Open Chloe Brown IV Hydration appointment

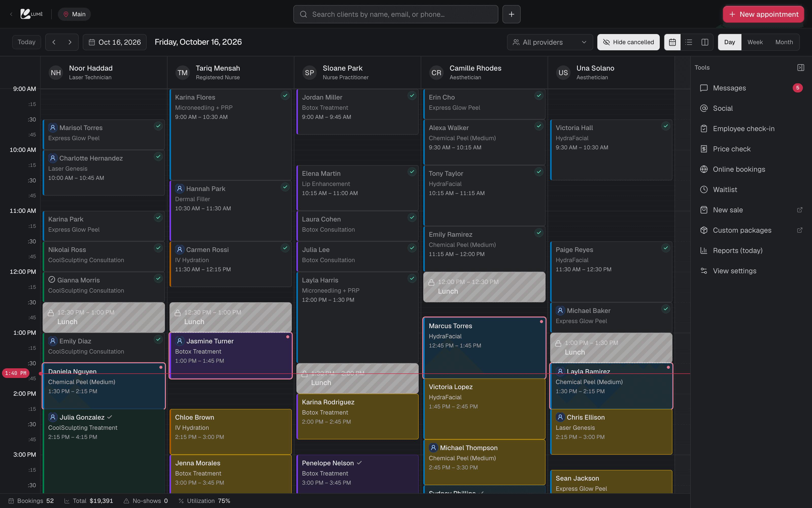pyautogui.click(x=230, y=431)
